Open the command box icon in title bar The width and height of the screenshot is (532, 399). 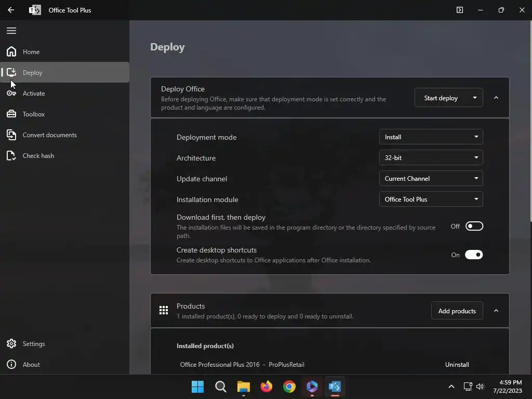(460, 10)
